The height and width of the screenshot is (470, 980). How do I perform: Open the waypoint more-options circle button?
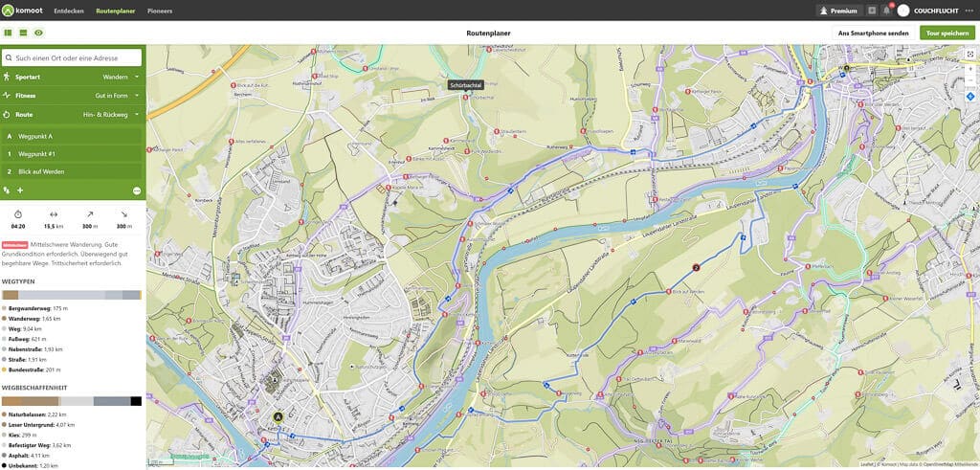click(137, 190)
